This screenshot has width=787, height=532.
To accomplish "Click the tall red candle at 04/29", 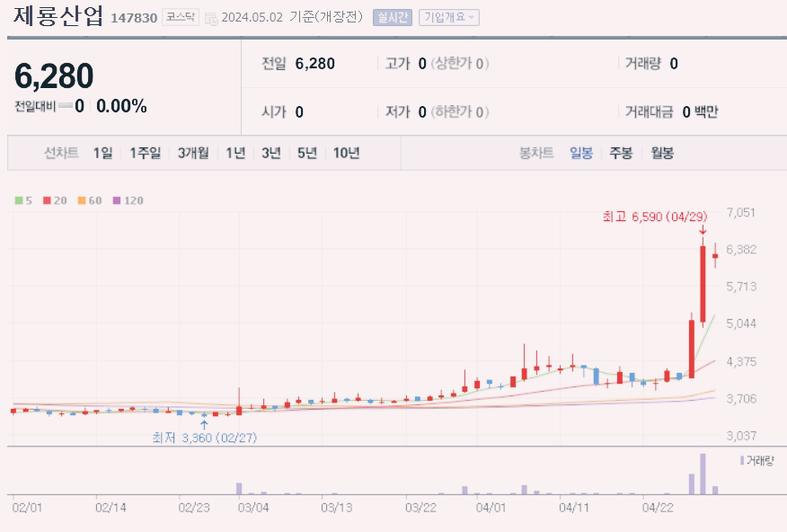I will 703,284.
